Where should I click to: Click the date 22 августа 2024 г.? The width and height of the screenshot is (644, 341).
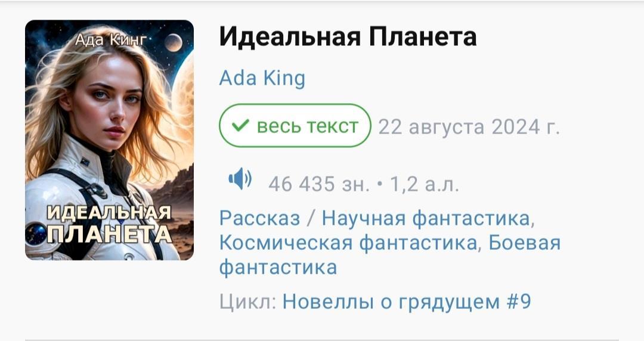(x=469, y=127)
